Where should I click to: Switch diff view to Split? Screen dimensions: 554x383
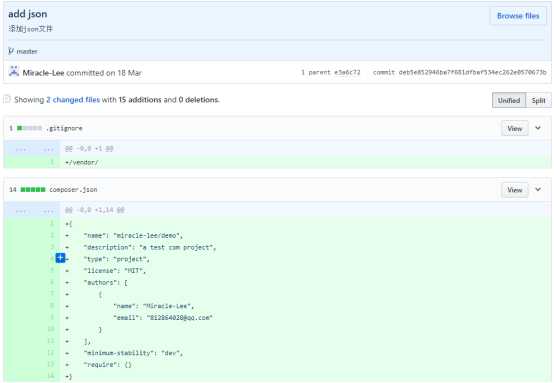[538, 100]
